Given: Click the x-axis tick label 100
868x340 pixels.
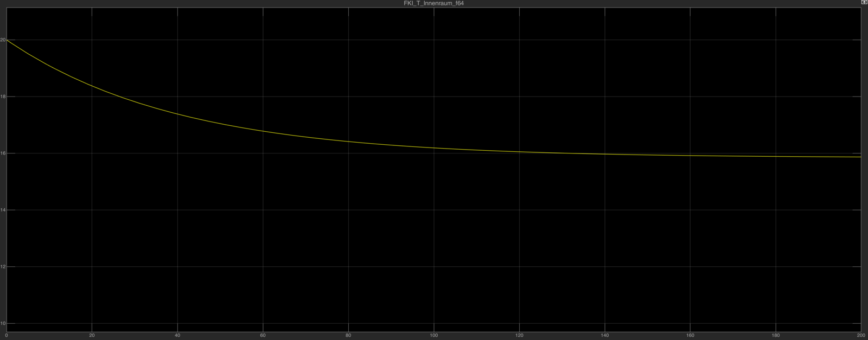Looking at the screenshot, I should [434, 335].
